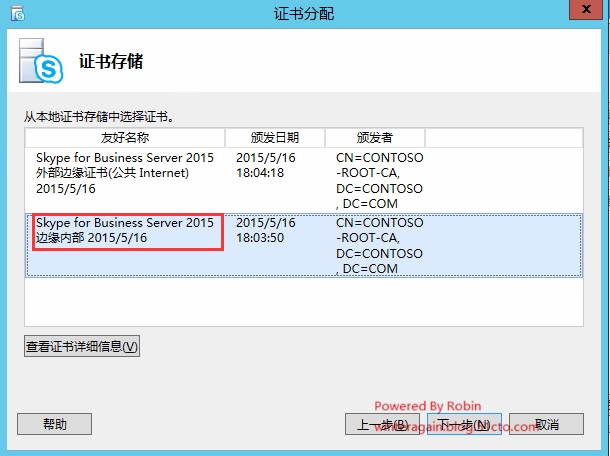
Task: Sort by 友好名称 column header
Action: point(125,137)
